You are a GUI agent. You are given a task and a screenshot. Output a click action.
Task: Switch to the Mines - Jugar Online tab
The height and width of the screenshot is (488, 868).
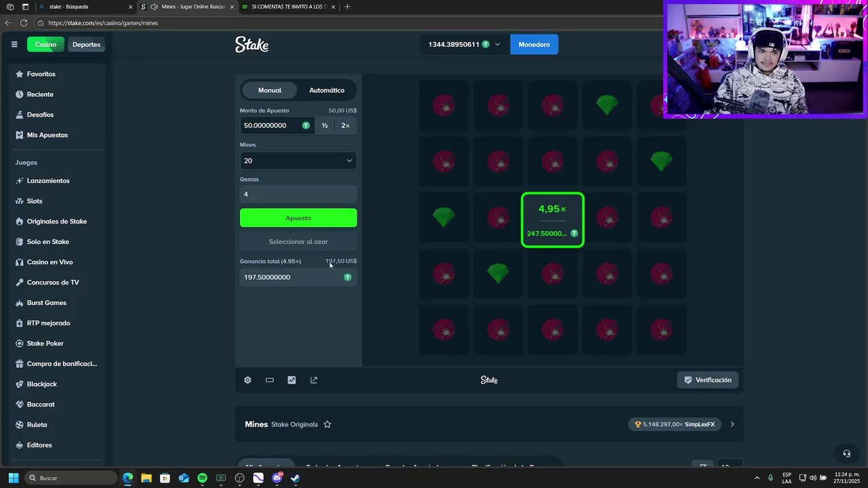(187, 7)
